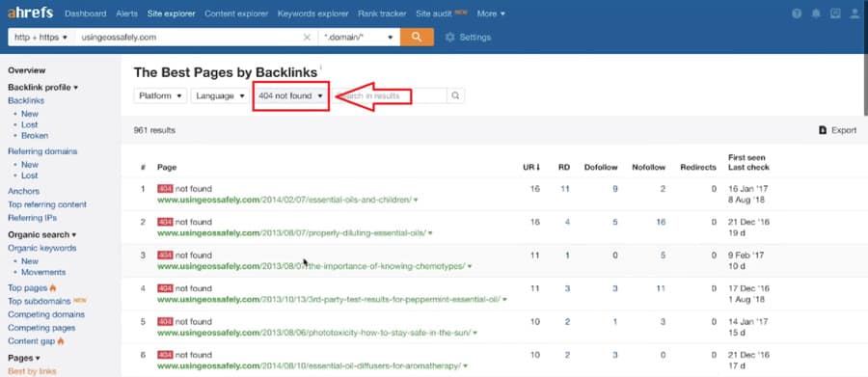
Task: Click the heading info icon beside Backlinks title
Action: (x=320, y=67)
